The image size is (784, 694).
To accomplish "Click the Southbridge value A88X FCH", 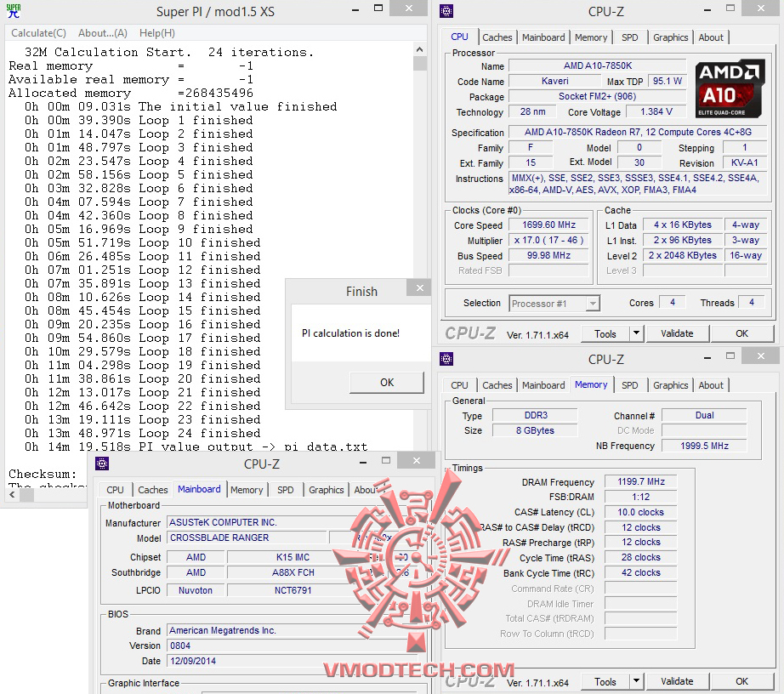I will [293, 572].
